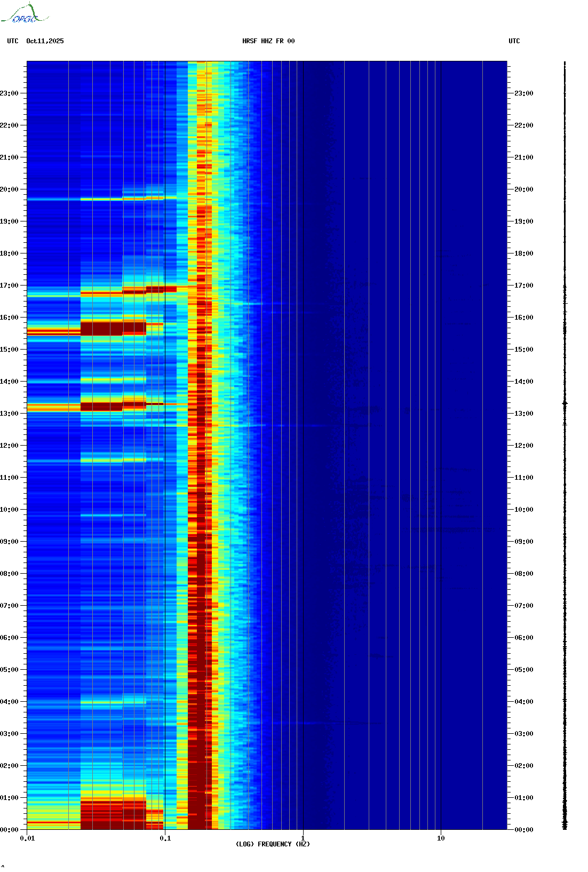588x872 pixels.
Task: Click the 14:00 label on left time axis
Action: (x=9, y=382)
